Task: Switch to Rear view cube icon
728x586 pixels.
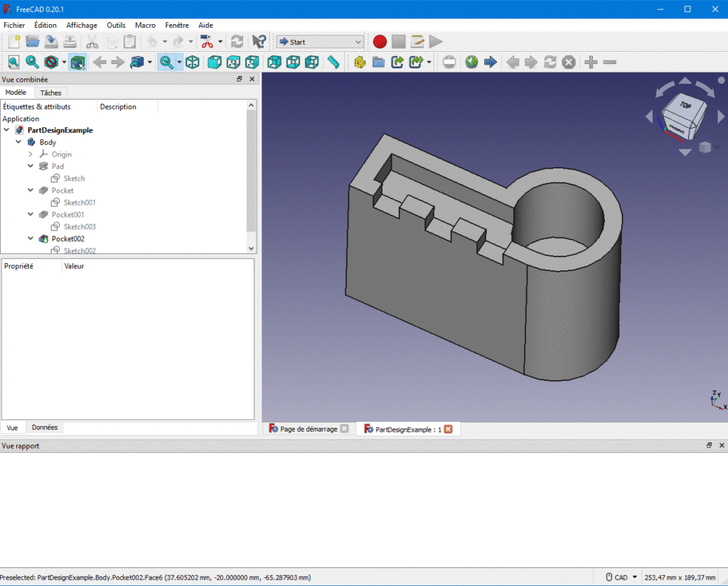Action: pyautogui.click(x=274, y=62)
